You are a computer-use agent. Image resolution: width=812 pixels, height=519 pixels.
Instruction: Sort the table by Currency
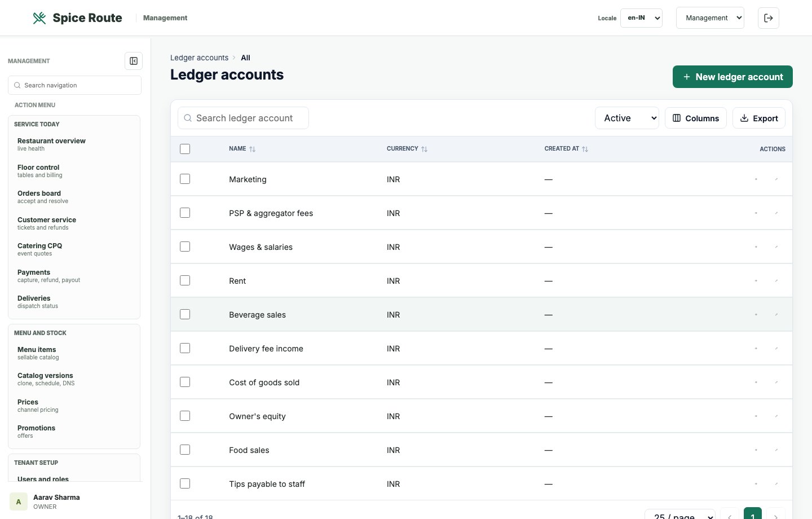(x=407, y=149)
